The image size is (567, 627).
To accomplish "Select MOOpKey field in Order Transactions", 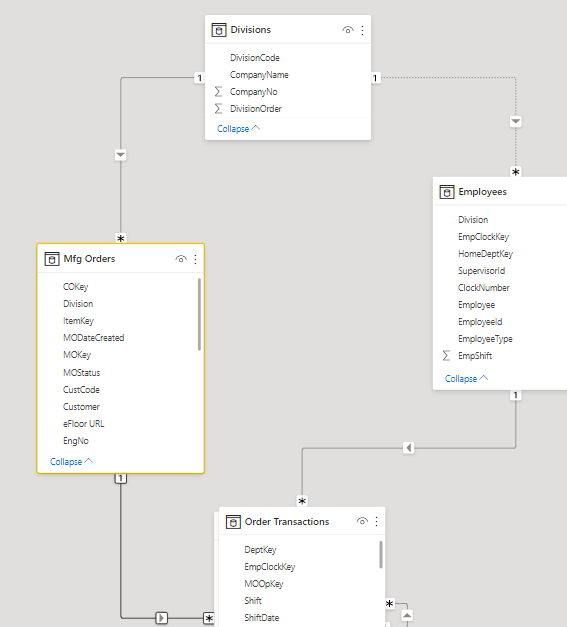I will pos(264,584).
